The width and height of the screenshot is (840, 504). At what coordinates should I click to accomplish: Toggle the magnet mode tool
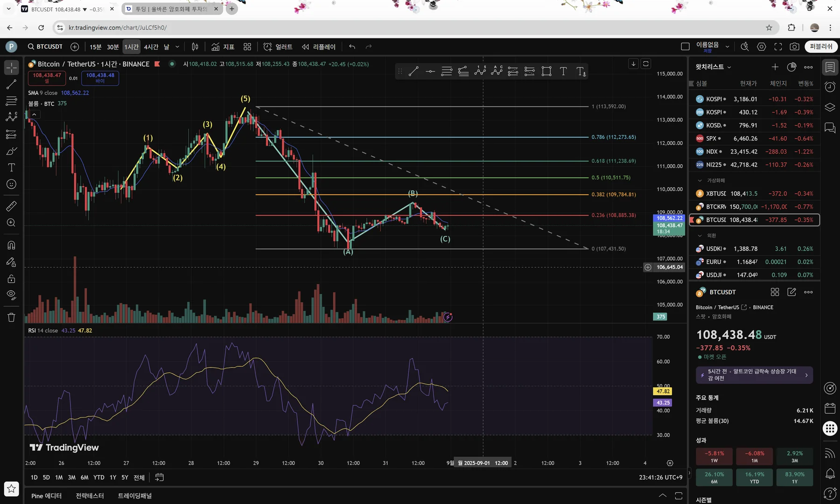tap(11, 245)
